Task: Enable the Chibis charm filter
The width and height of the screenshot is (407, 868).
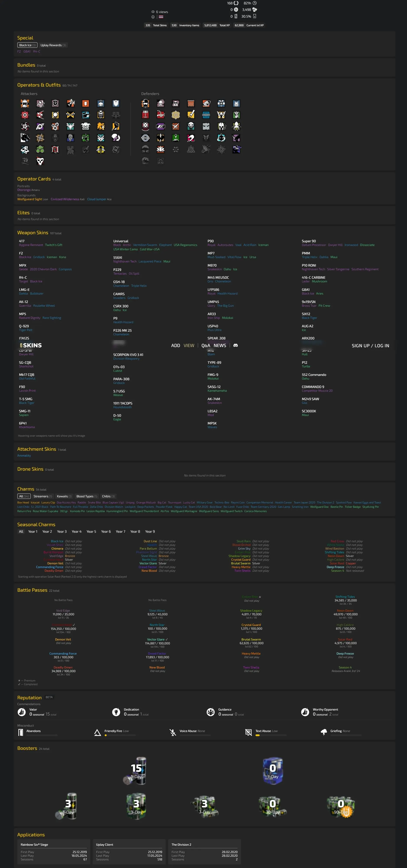Action: coord(108,496)
